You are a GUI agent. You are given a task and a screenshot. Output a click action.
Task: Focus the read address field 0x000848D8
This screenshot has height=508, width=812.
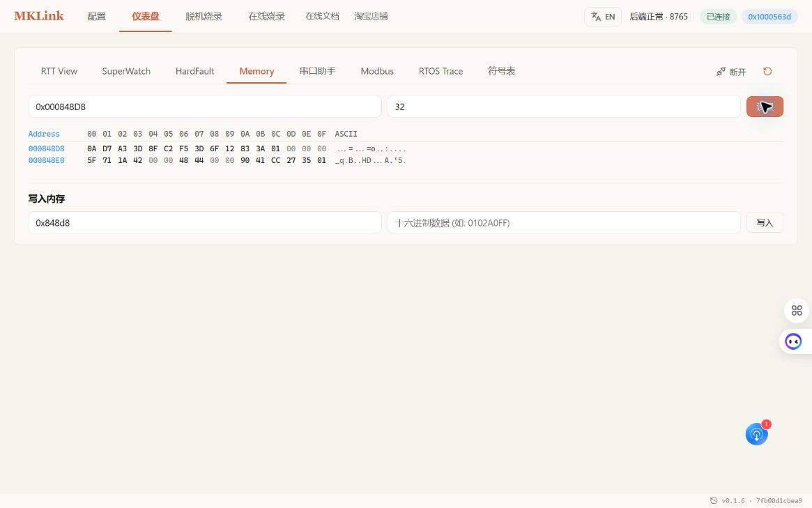click(204, 107)
